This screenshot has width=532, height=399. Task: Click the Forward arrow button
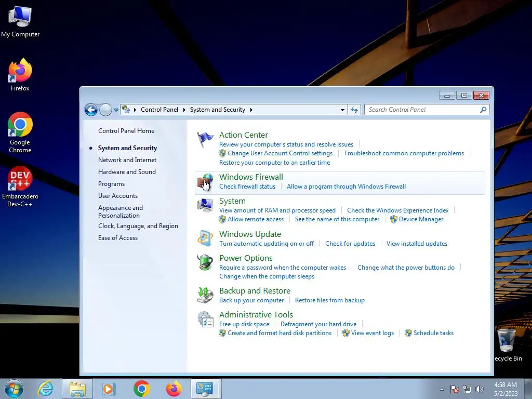(x=105, y=110)
